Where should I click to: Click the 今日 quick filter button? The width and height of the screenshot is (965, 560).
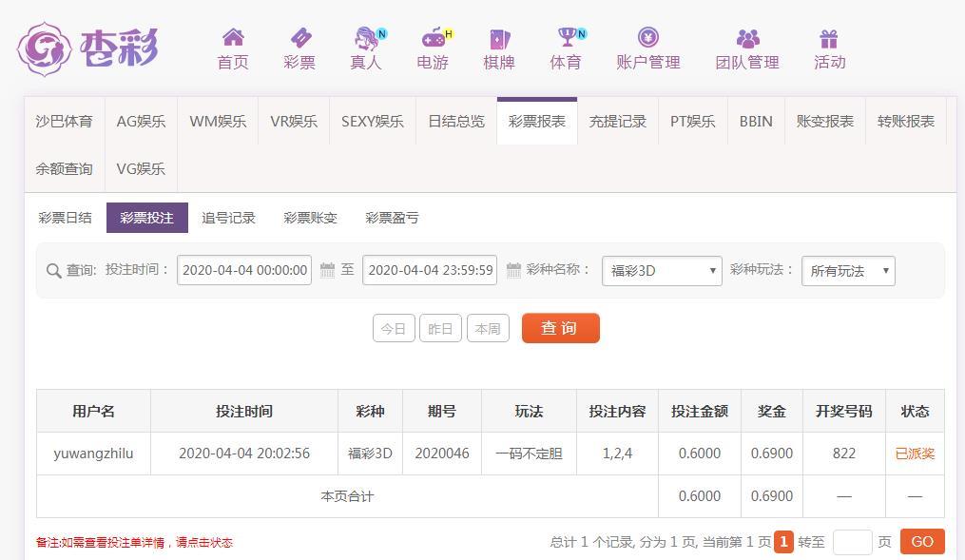pos(394,329)
